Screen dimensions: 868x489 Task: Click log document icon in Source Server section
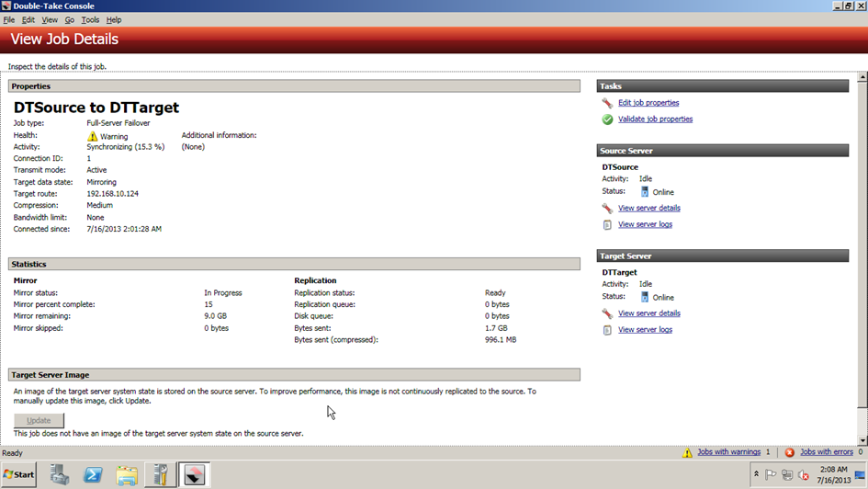coord(607,225)
